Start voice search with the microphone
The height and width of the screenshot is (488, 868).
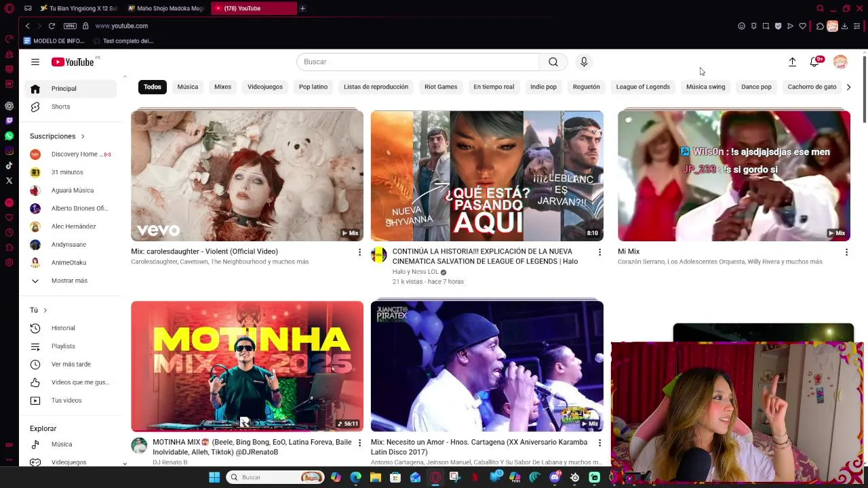pos(584,62)
